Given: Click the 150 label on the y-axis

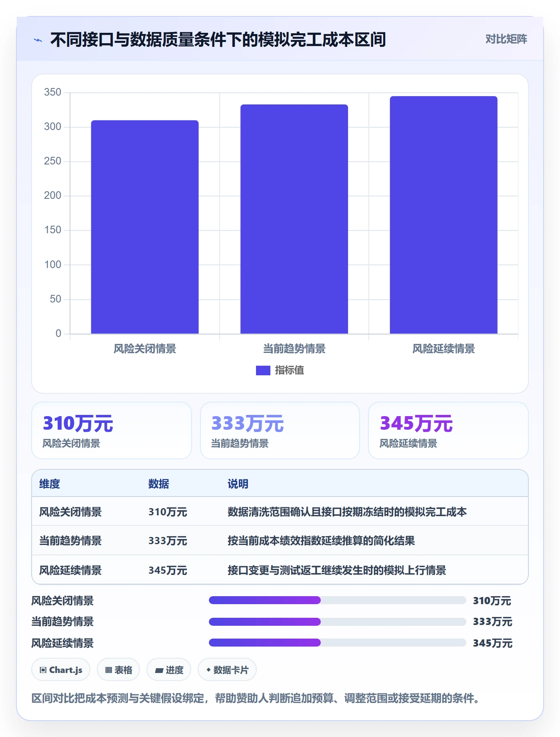Looking at the screenshot, I should [x=52, y=230].
